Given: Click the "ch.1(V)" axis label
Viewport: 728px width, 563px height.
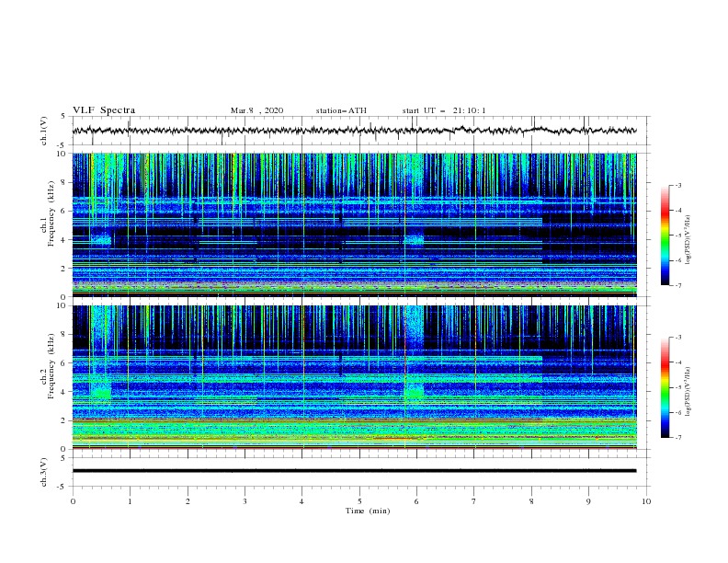Looking at the screenshot, I should point(44,131).
